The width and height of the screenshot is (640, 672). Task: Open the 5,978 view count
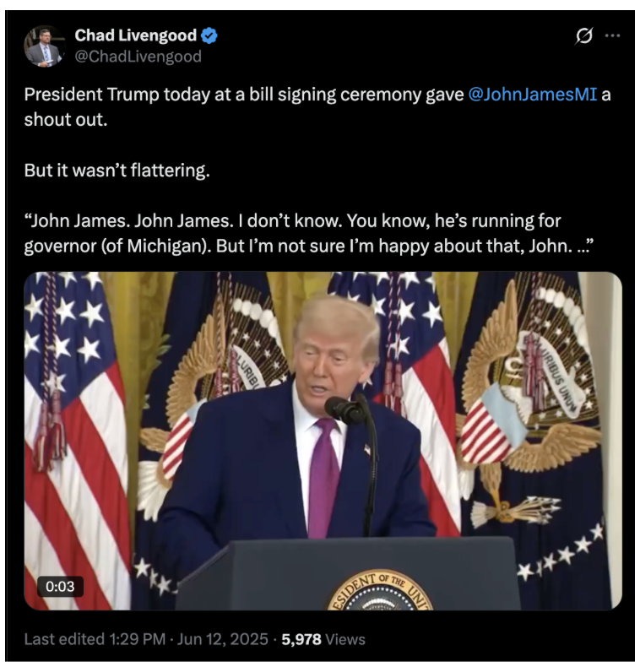pyautogui.click(x=301, y=639)
